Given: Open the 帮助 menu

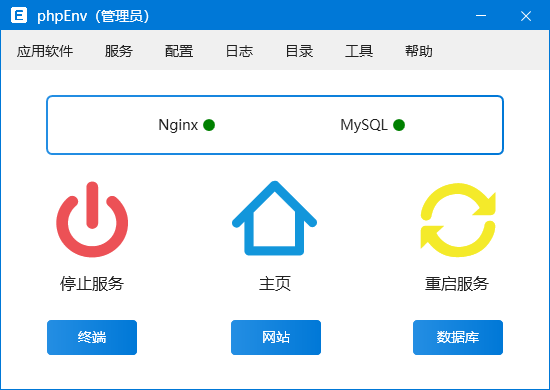Looking at the screenshot, I should [419, 51].
